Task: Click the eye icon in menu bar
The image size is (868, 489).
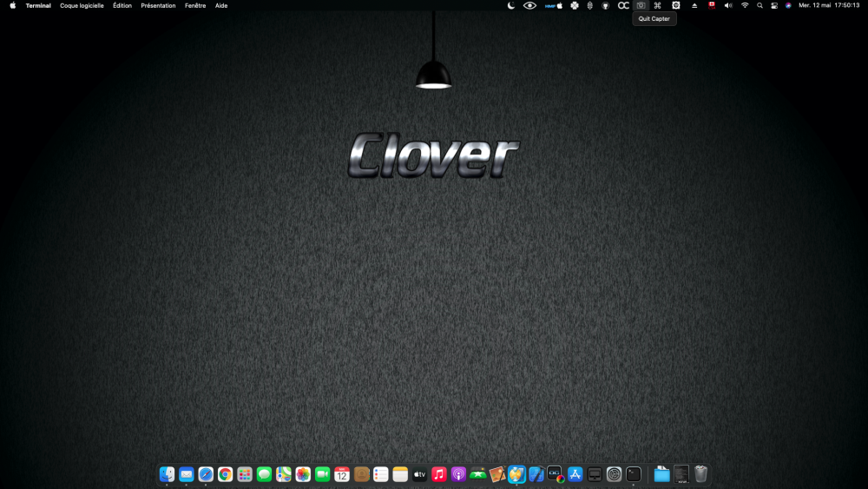Action: 529,5
